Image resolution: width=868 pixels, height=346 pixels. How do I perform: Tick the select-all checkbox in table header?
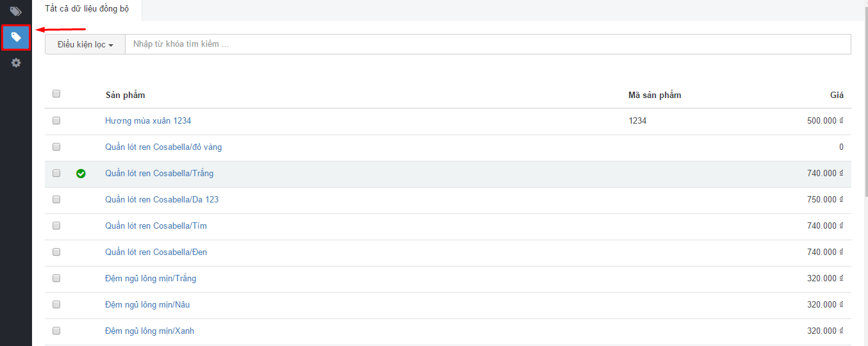[x=56, y=94]
